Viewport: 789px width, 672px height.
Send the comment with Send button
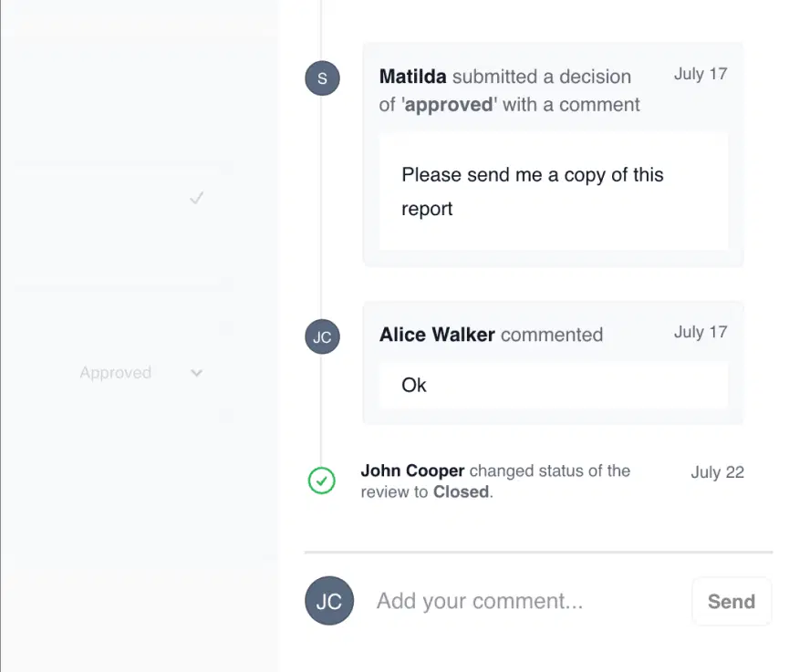(732, 601)
